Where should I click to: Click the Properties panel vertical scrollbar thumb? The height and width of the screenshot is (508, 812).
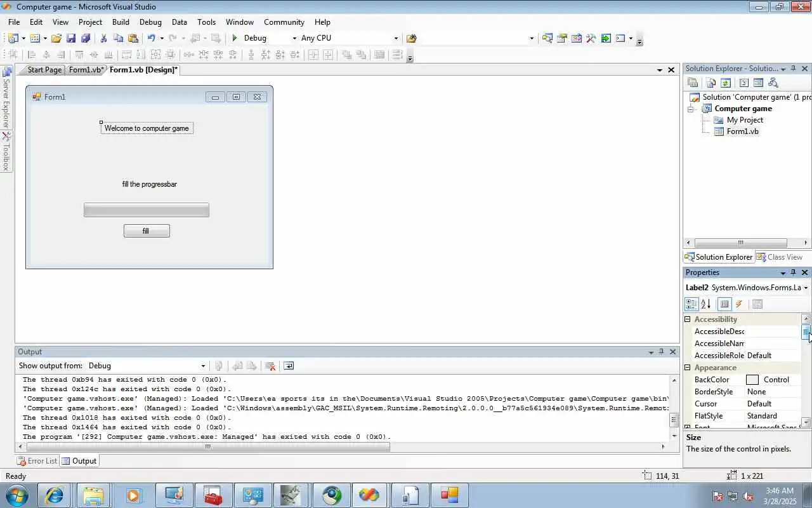click(x=806, y=333)
